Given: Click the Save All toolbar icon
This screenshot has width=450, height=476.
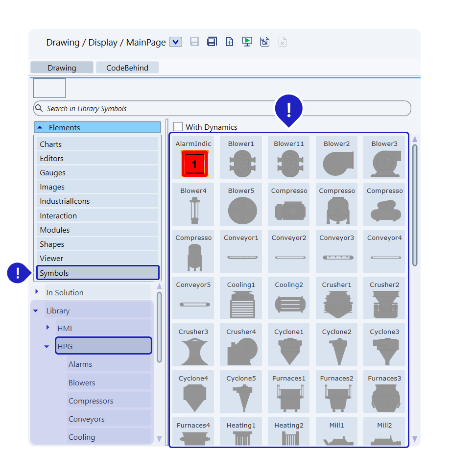Looking at the screenshot, I should tap(212, 42).
